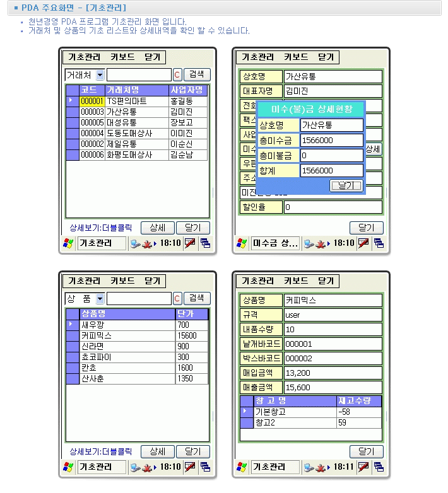Select customer row 000001 TS편의마트
The image size is (448, 493).
click(137, 101)
